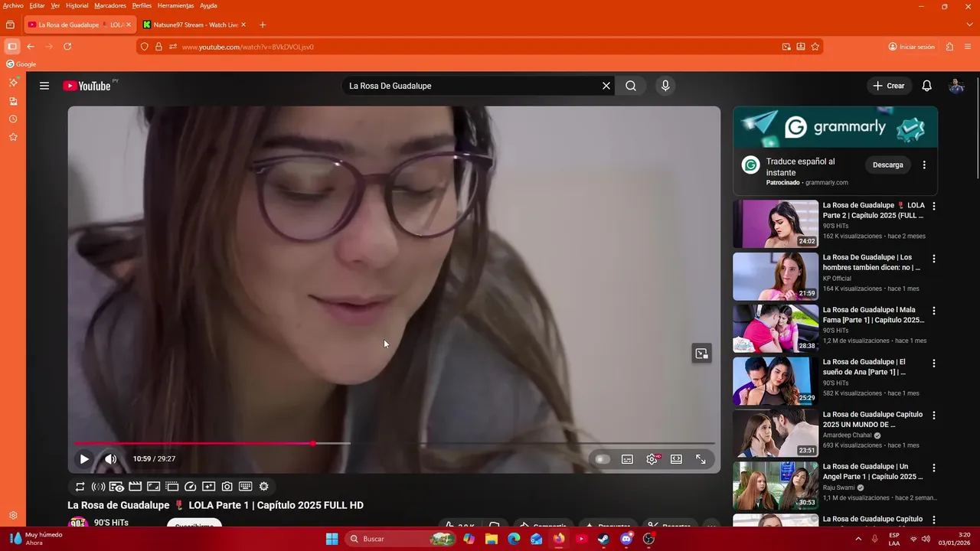Toggle the loop icon below the player
Screen dimensions: 980x551
click(80, 487)
